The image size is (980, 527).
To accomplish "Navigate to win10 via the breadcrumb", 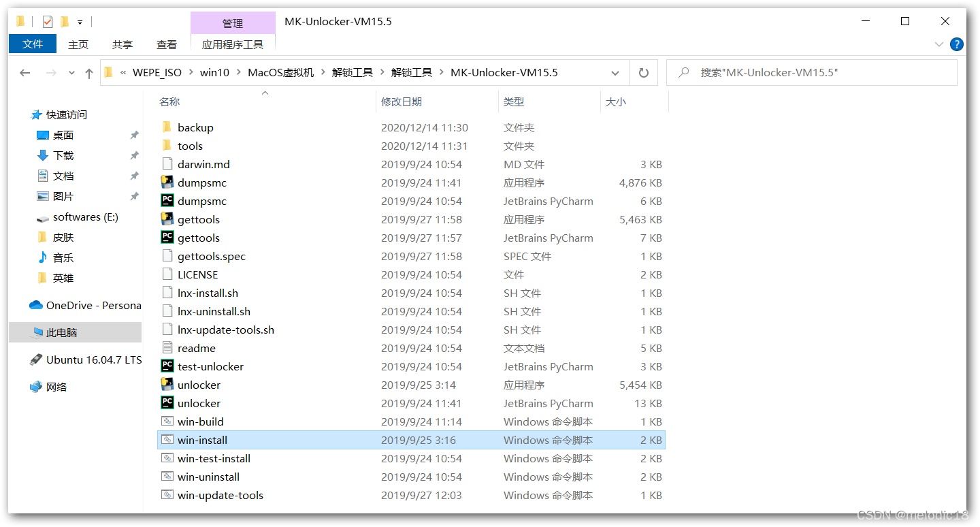I will click(x=214, y=72).
